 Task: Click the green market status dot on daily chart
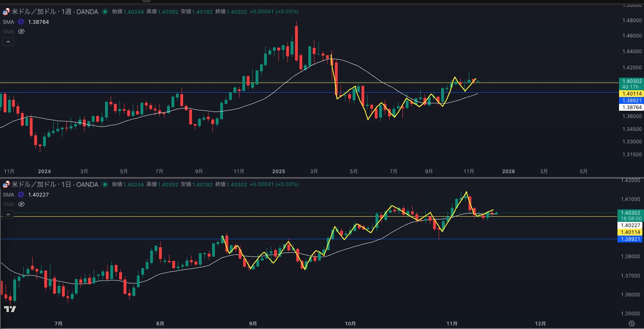(105, 184)
